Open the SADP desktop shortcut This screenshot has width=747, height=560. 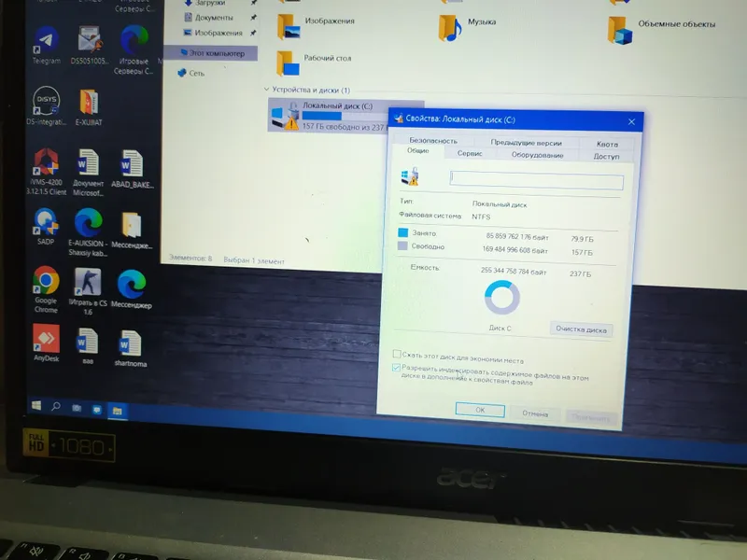point(46,226)
